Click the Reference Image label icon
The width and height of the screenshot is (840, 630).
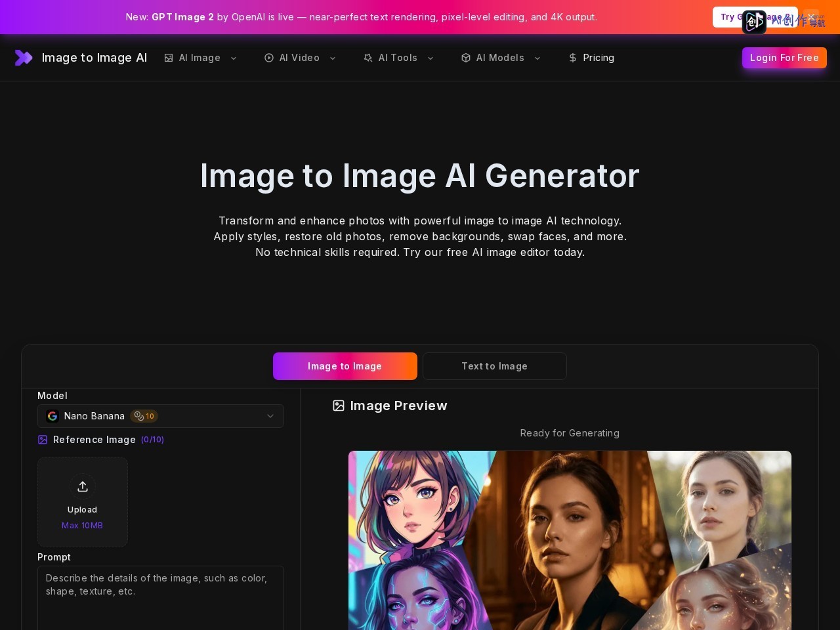[43, 440]
